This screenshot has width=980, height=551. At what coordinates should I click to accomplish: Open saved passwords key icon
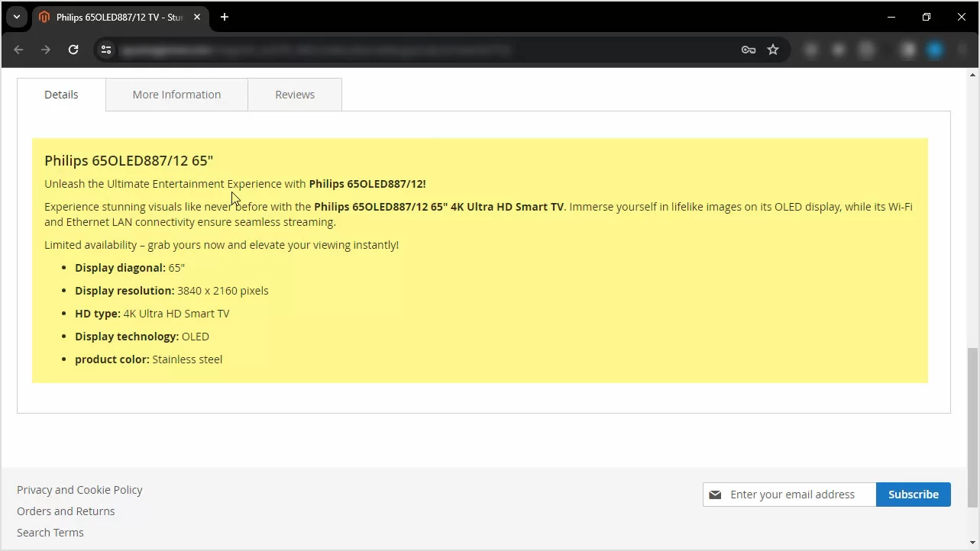[x=749, y=50]
